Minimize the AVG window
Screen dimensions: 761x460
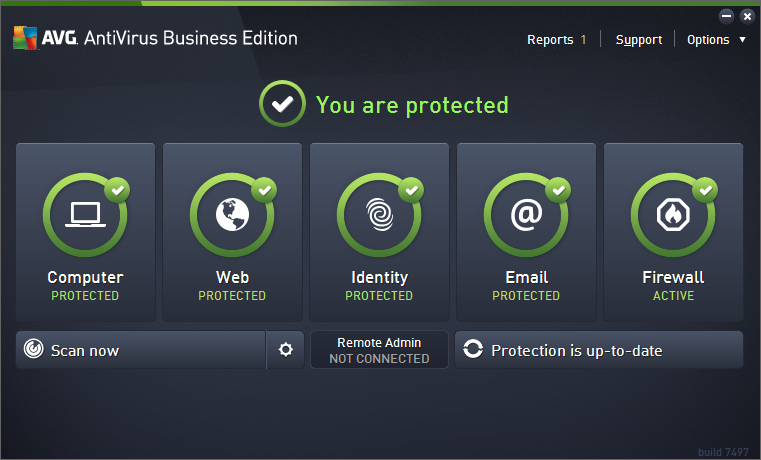tap(726, 16)
